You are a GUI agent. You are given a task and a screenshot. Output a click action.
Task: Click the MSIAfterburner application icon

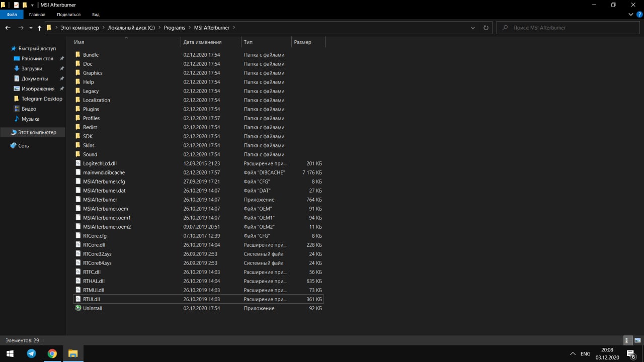point(78,200)
